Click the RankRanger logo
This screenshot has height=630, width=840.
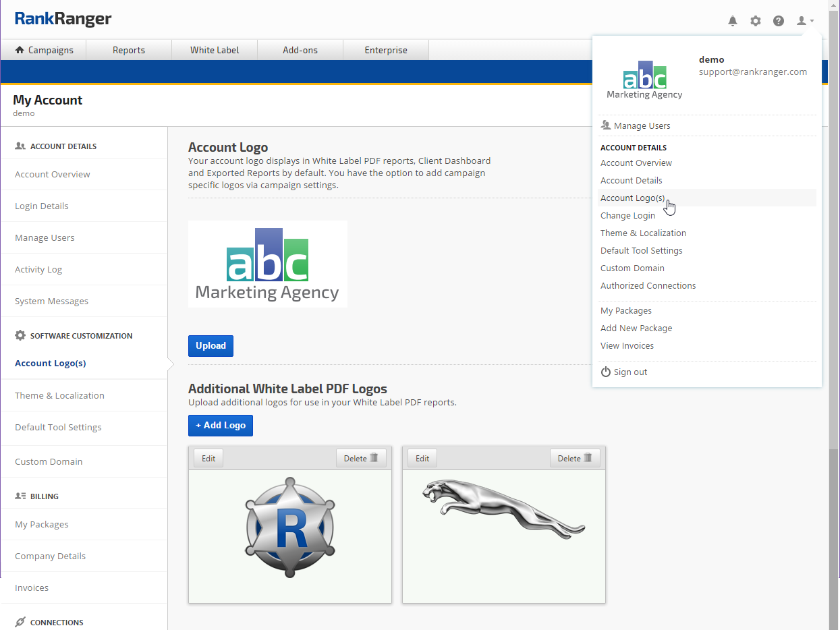[x=63, y=19]
